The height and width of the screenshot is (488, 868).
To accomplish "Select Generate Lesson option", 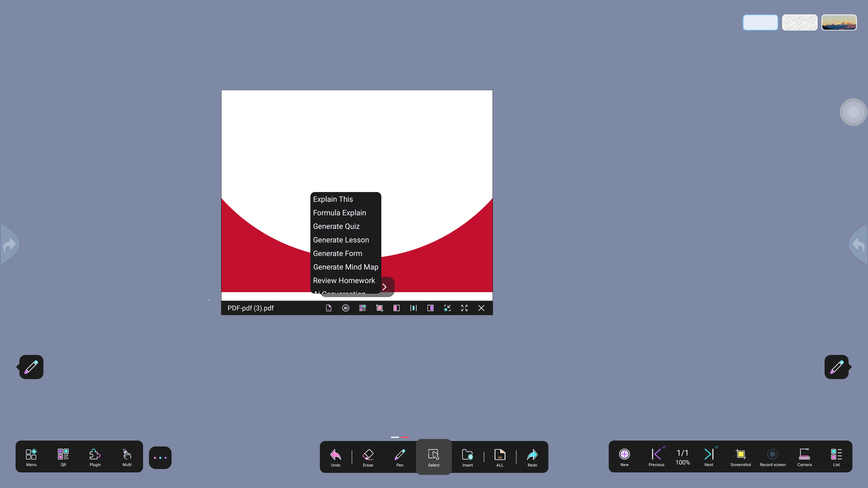I will click(341, 240).
